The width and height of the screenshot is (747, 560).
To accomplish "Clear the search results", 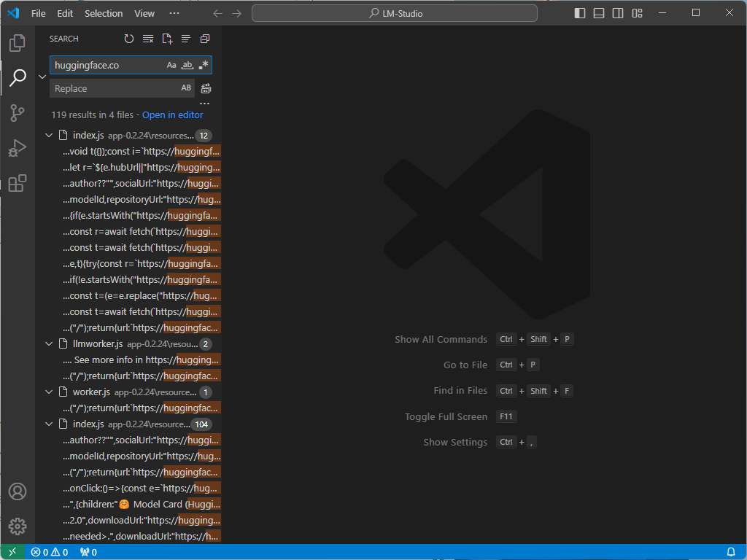I will point(148,39).
